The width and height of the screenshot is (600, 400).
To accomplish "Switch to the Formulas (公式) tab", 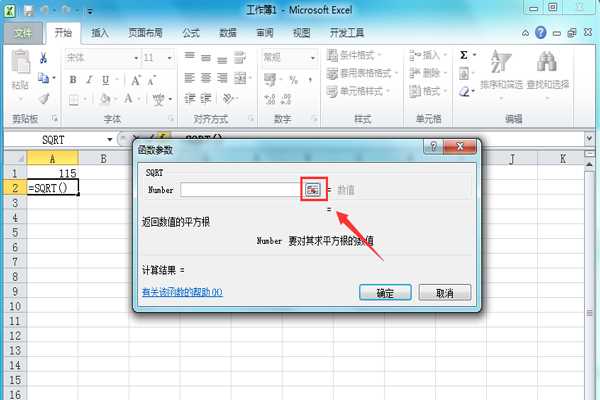I will tap(191, 33).
